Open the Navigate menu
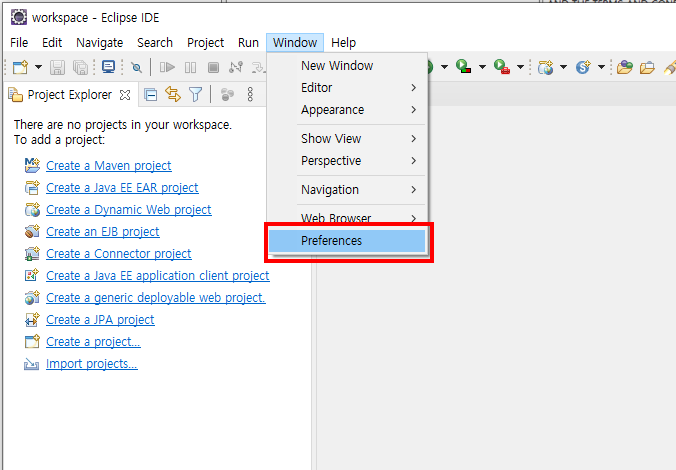This screenshot has height=470, width=676. 100,43
